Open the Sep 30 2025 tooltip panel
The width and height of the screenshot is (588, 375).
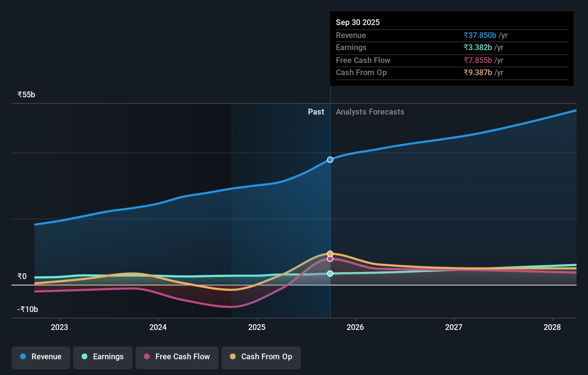451,48
